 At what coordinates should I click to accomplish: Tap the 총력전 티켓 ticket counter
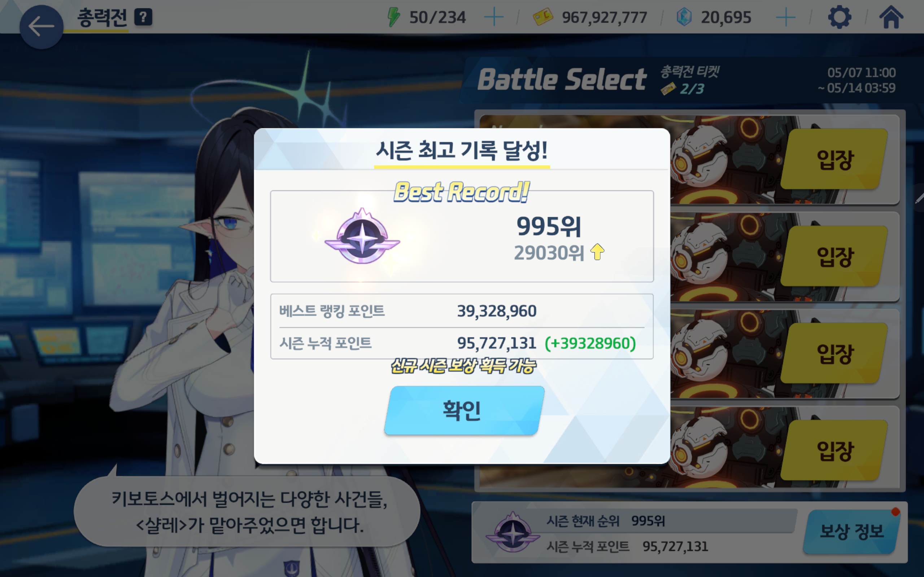point(689,80)
